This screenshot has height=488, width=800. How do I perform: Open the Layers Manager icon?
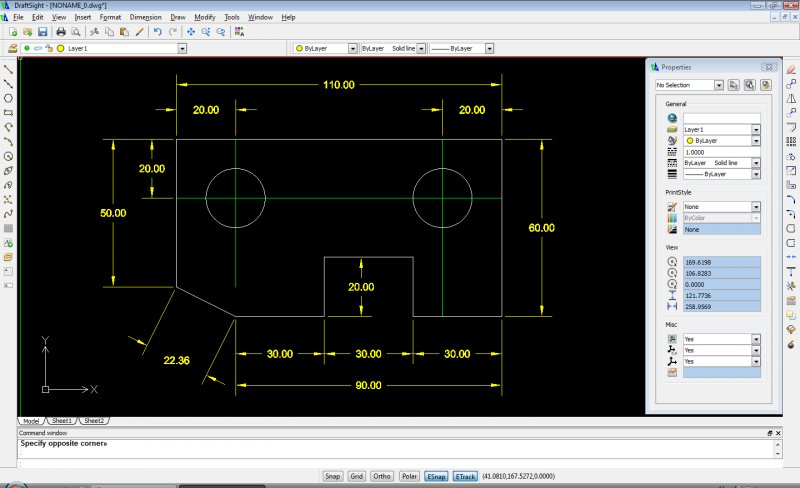tap(12, 48)
